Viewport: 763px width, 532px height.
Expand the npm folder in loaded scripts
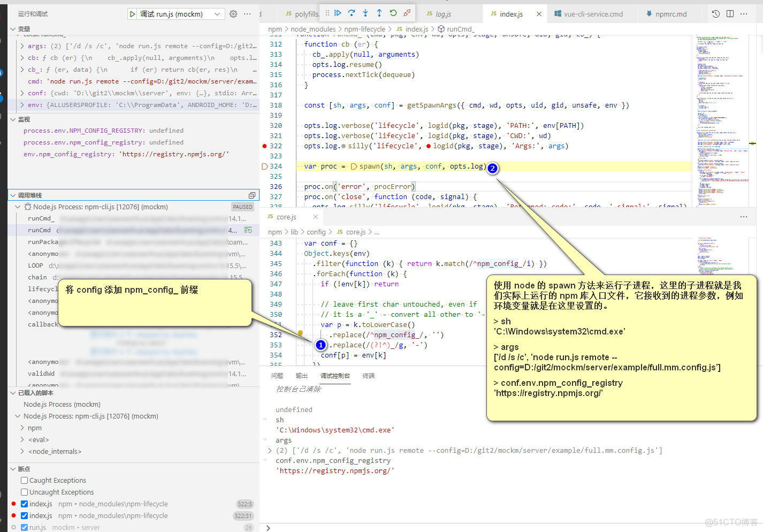click(22, 428)
